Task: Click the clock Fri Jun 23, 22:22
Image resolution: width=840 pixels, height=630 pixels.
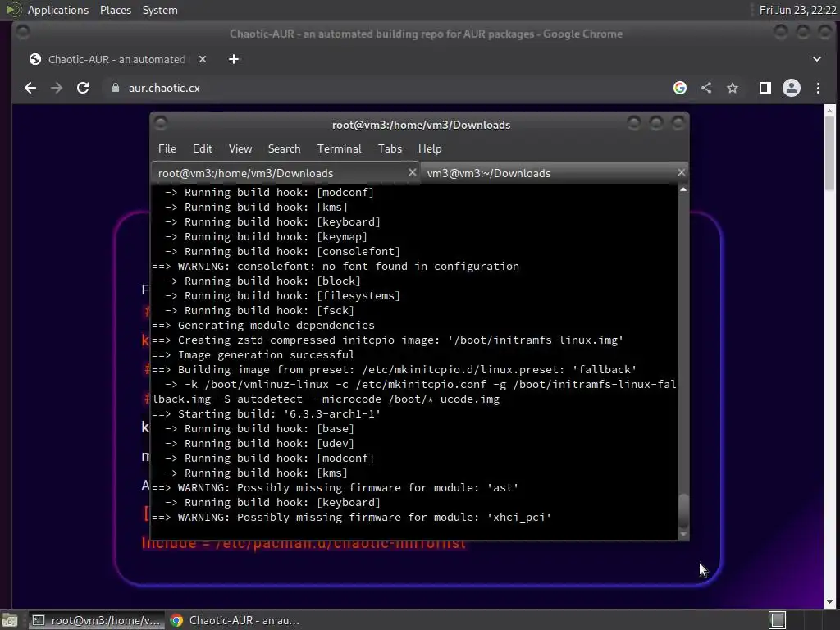Action: [797, 10]
